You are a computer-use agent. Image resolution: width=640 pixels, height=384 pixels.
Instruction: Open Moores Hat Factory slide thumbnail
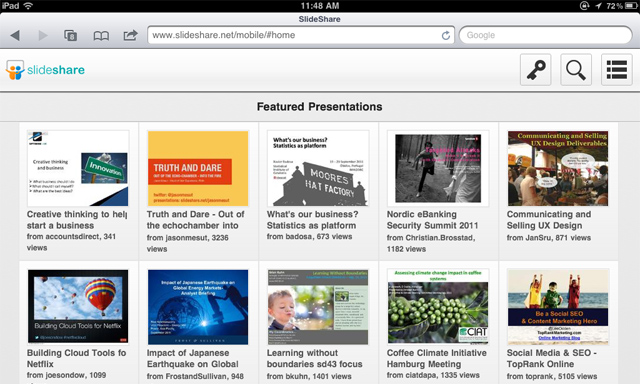click(318, 169)
